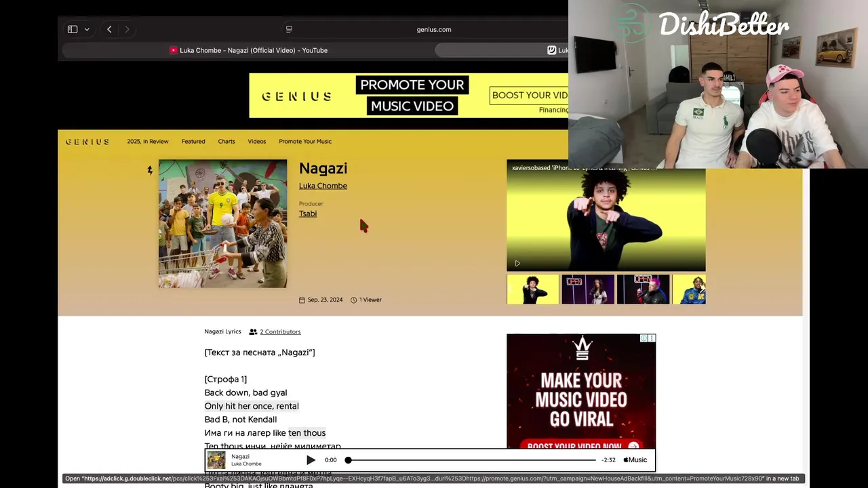Open the Tsabi producer link

pos(308,213)
